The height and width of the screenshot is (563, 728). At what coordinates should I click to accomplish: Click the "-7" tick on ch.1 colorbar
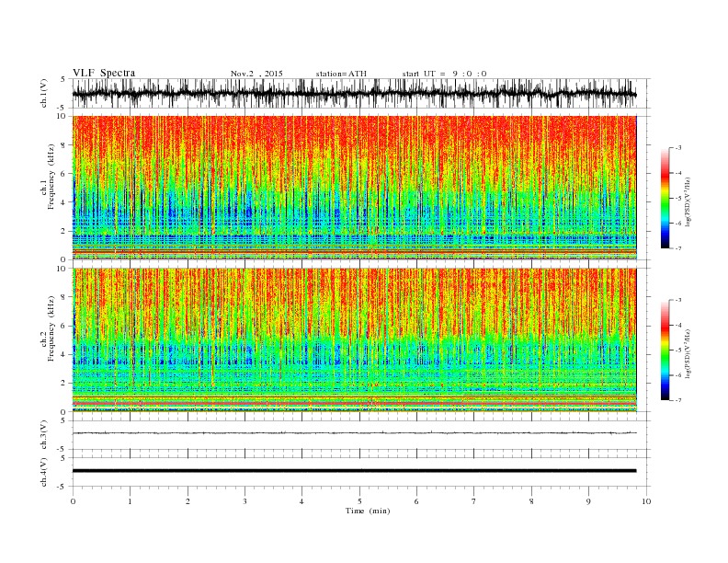[677, 248]
